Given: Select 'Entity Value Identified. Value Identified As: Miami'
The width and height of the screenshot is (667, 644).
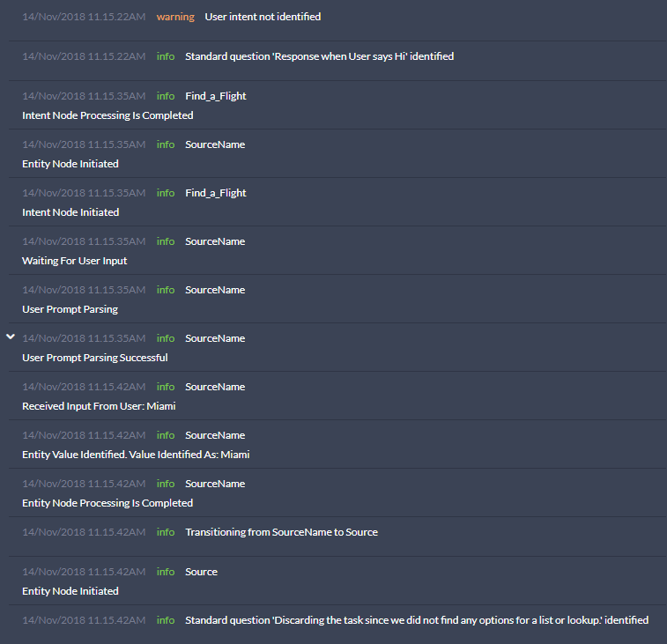Looking at the screenshot, I should coord(136,455).
